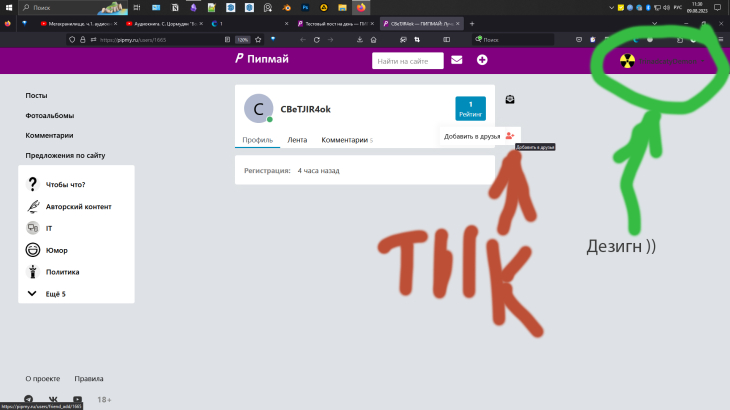Click the podium icon for Политика category
The height and width of the screenshot is (410, 730).
point(33,272)
